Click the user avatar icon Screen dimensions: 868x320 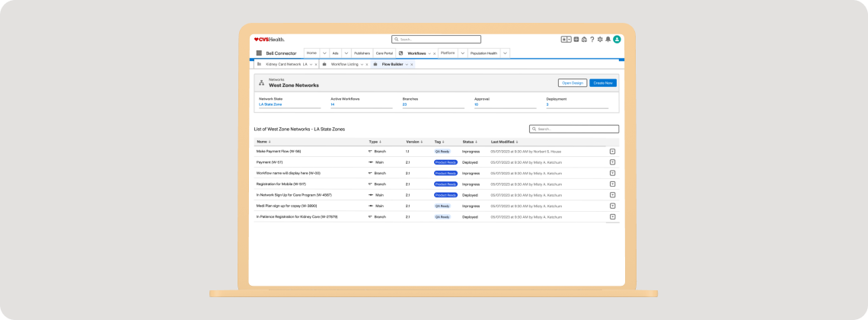pos(617,40)
